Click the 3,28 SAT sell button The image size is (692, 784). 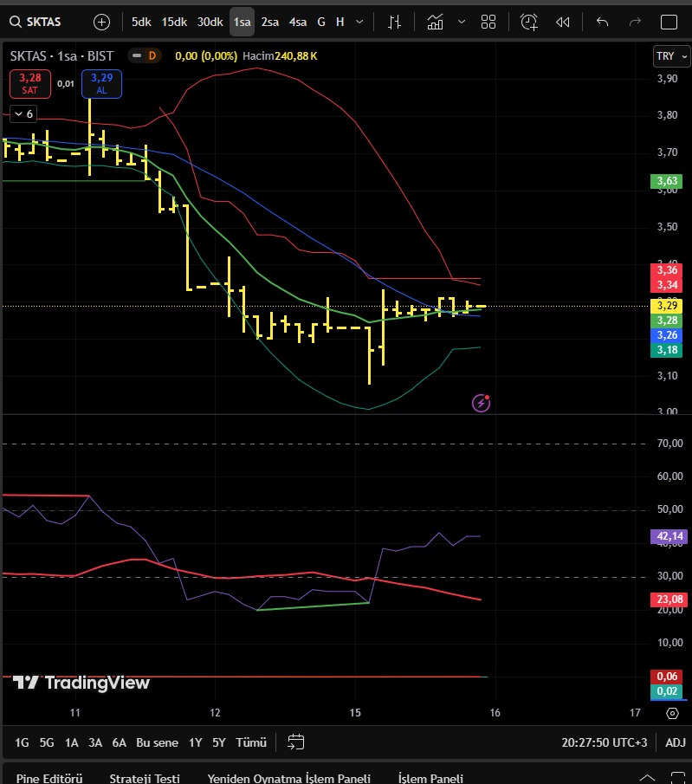click(30, 83)
